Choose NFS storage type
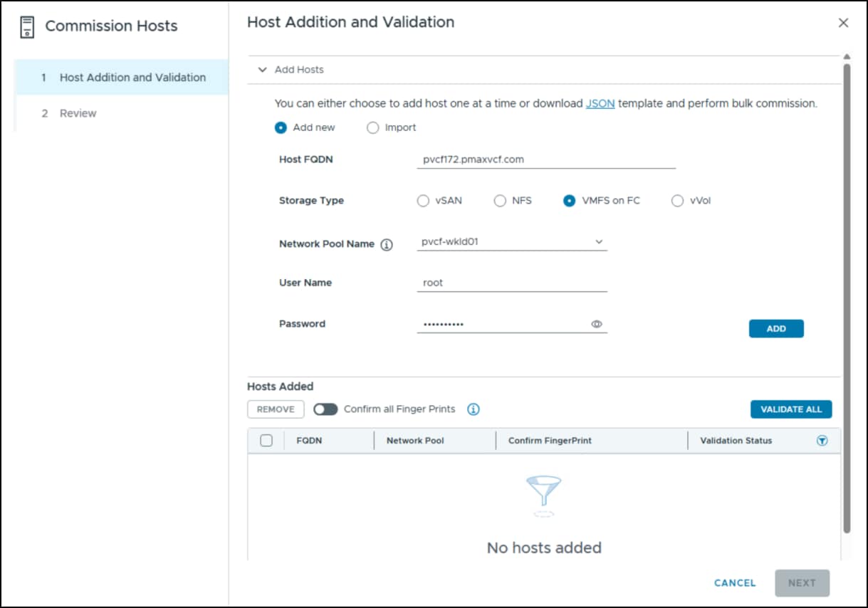The width and height of the screenshot is (868, 608). click(x=500, y=201)
